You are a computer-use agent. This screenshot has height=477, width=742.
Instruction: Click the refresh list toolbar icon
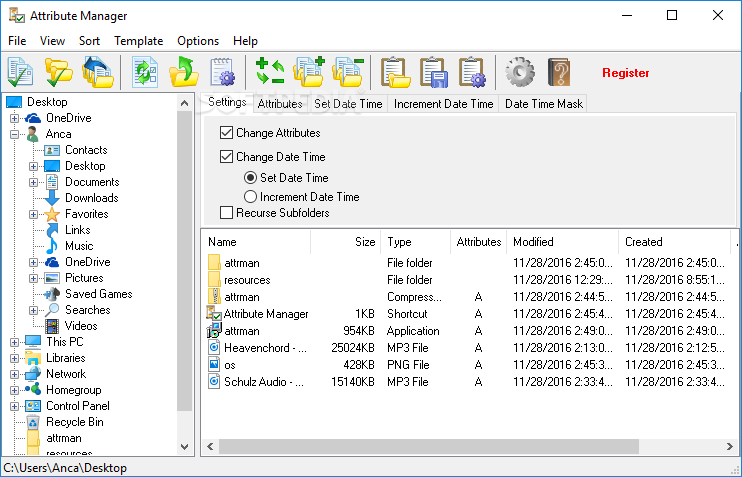[x=145, y=72]
